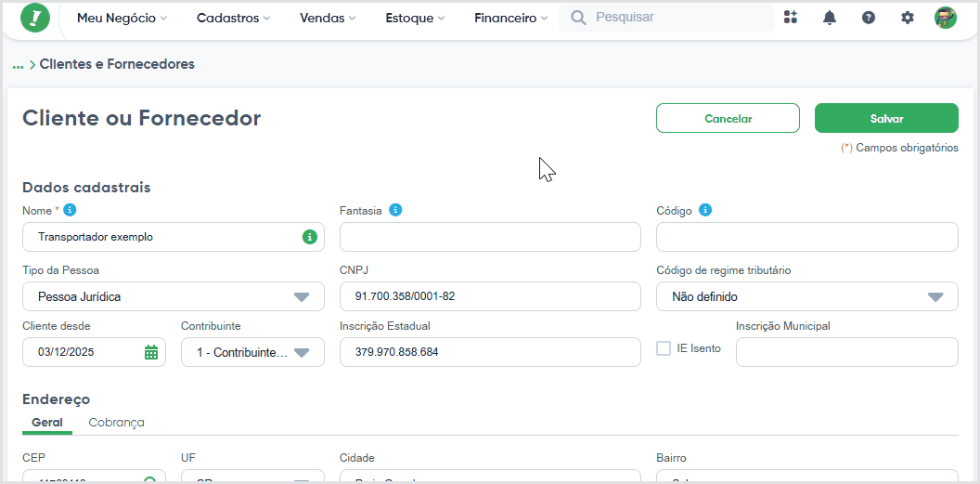Switch to the Geral address tab
980x484 pixels.
click(x=47, y=422)
